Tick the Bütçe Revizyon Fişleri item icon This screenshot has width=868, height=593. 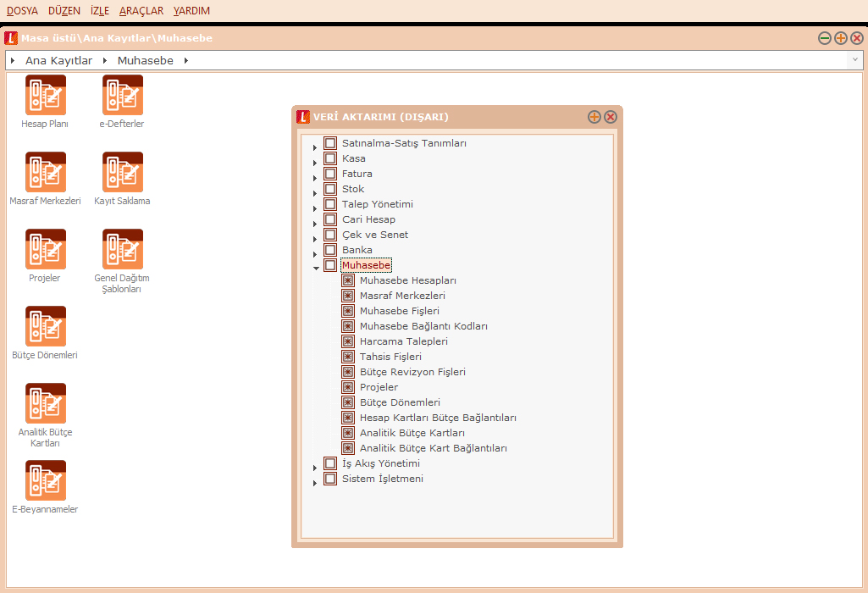click(348, 372)
